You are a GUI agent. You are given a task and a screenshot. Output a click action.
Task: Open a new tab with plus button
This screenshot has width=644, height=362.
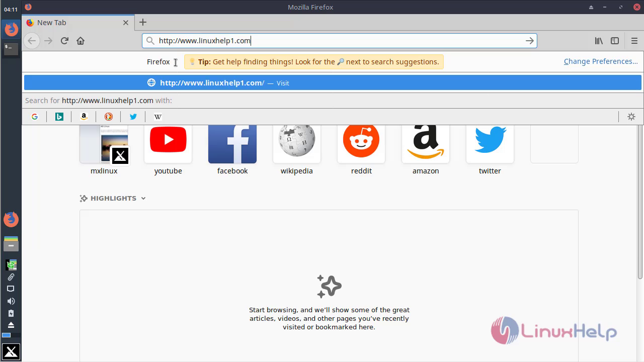(x=143, y=22)
